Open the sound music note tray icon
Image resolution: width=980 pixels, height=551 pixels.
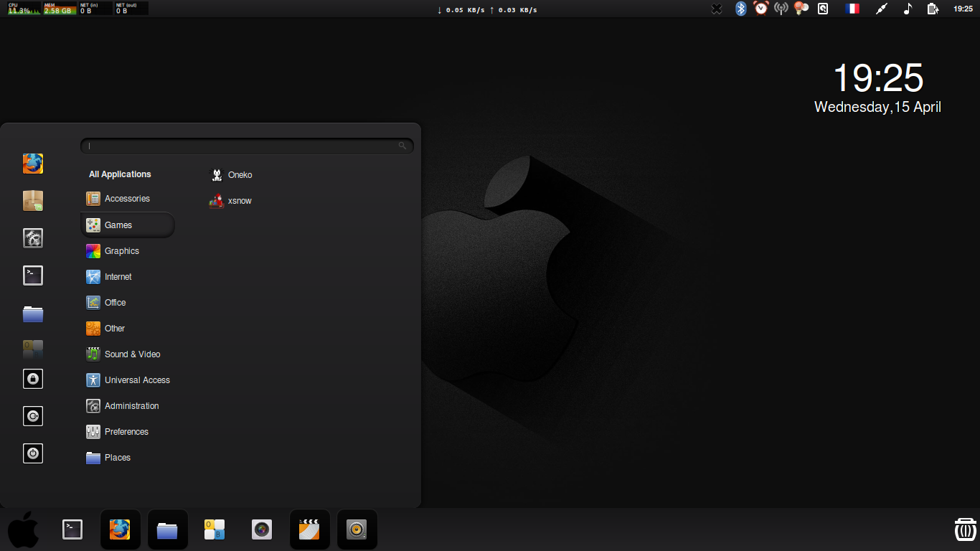(x=908, y=9)
